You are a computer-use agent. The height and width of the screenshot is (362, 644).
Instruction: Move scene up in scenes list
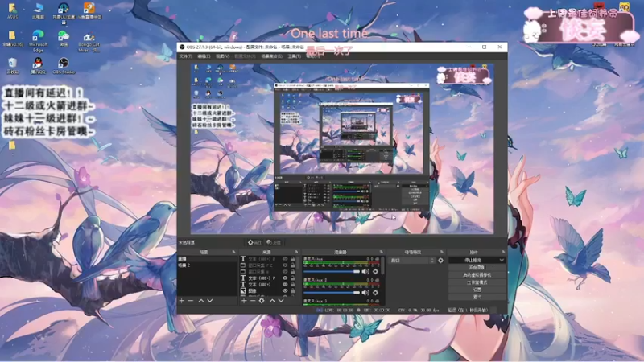pos(201,301)
